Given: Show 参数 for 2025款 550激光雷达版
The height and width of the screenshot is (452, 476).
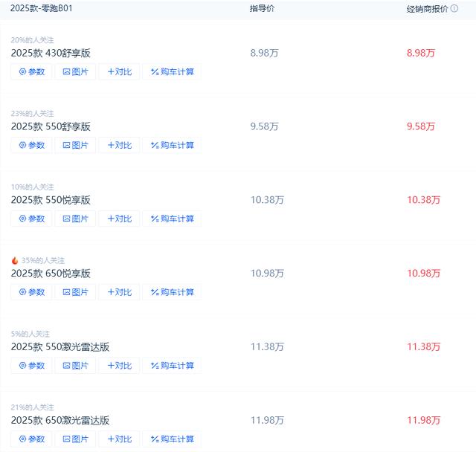Looking at the screenshot, I should coord(31,365).
